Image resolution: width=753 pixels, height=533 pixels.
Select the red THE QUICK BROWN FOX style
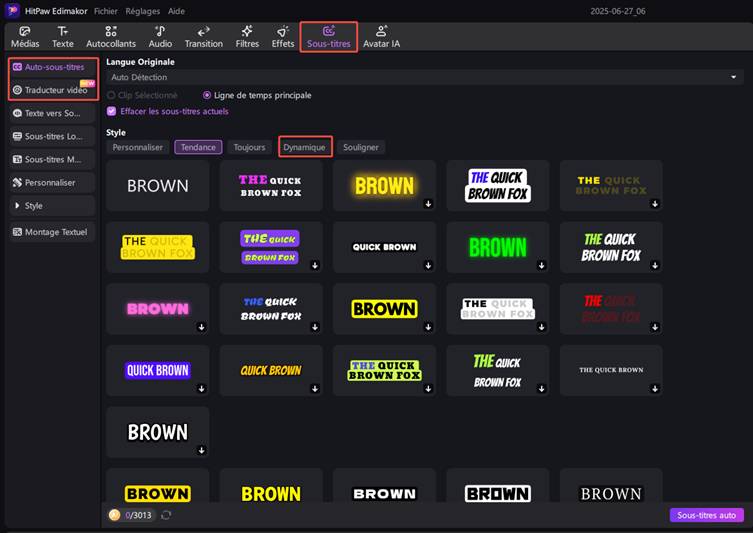pyautogui.click(x=611, y=309)
